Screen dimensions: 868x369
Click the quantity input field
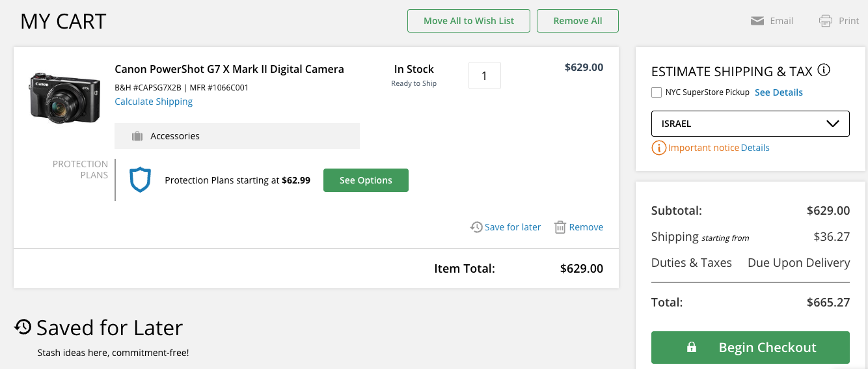484,75
